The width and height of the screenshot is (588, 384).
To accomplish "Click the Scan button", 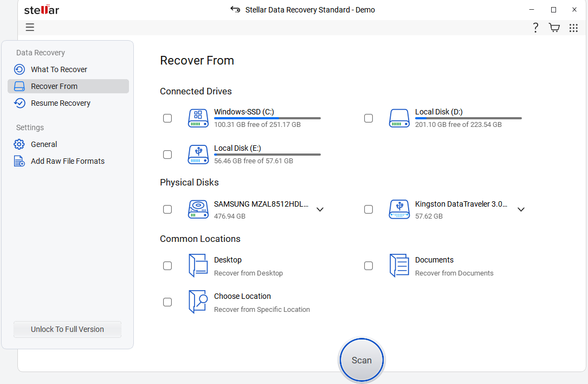I will click(361, 360).
